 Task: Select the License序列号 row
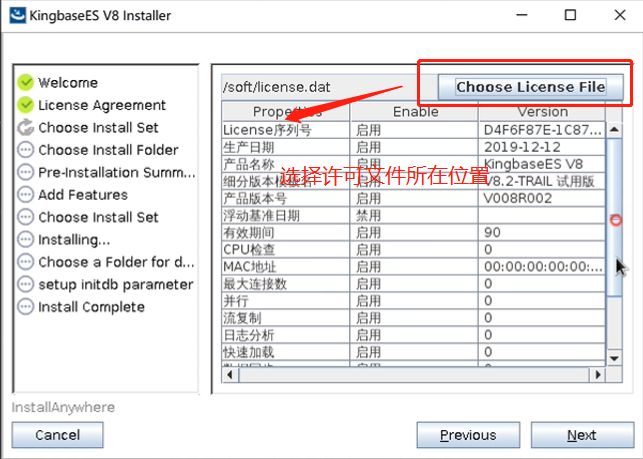[413, 130]
